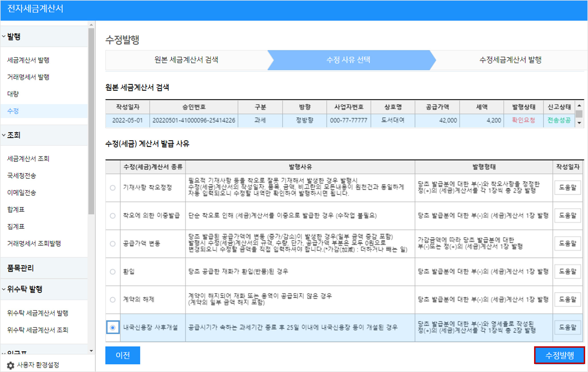Open 도움말 for 착오에 의한 이중발급
588x372 pixels.
[x=567, y=216]
